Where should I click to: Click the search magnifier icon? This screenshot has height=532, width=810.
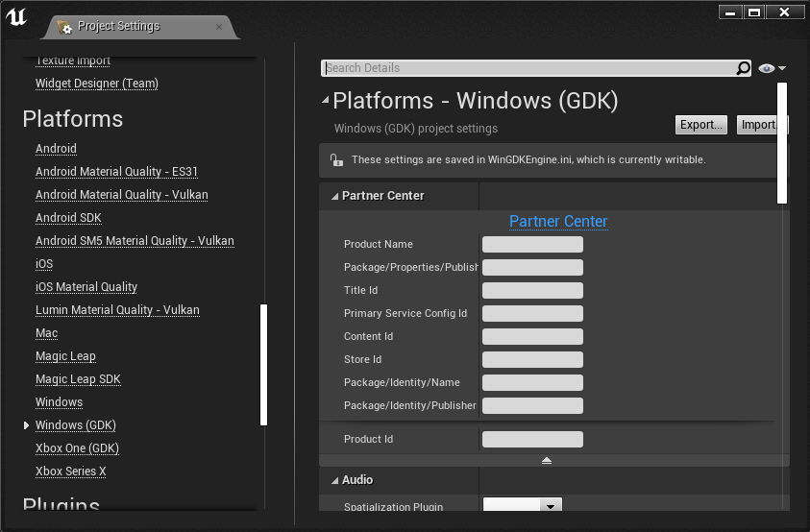coord(743,68)
